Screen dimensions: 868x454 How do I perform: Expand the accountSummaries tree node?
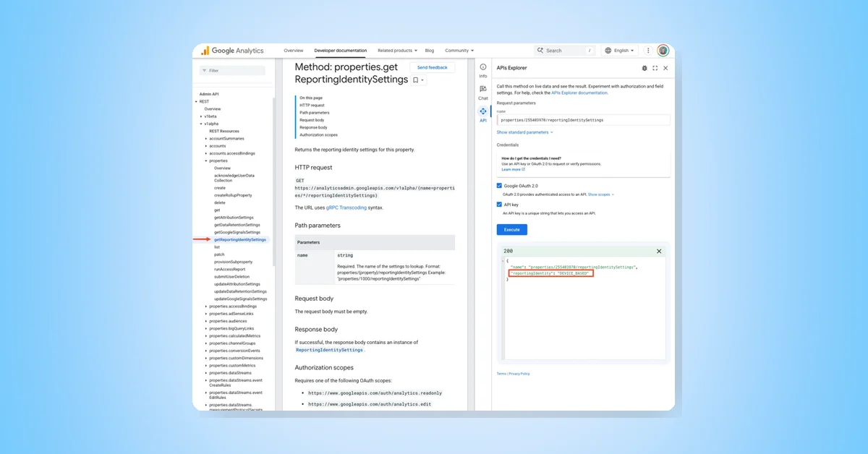206,138
